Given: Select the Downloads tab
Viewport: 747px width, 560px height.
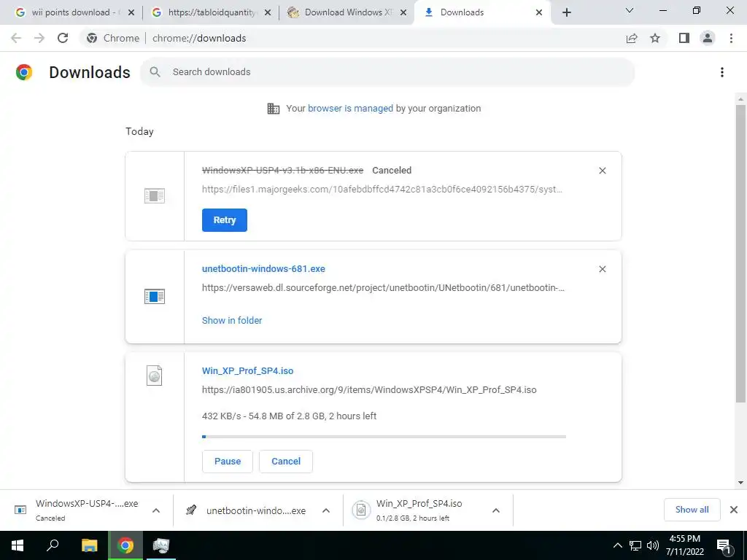Looking at the screenshot, I should pos(481,12).
